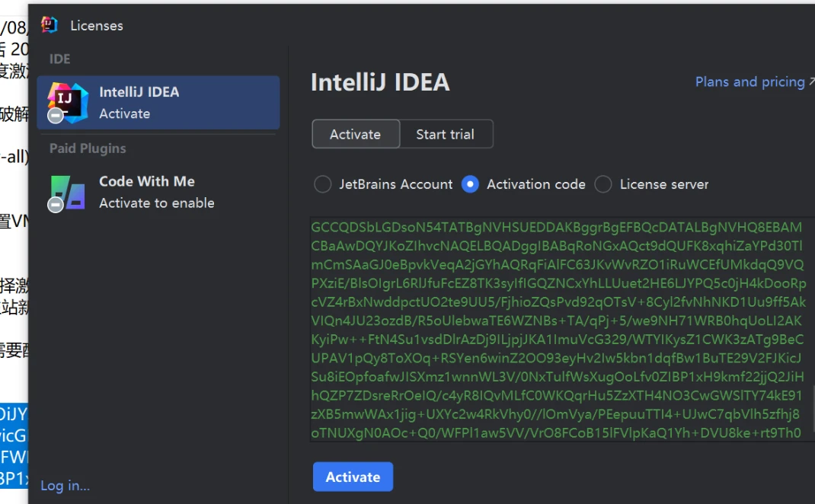Click the code line starting KyiPw++FtN4Su1
This screenshot has height=504, width=815.
click(x=558, y=340)
